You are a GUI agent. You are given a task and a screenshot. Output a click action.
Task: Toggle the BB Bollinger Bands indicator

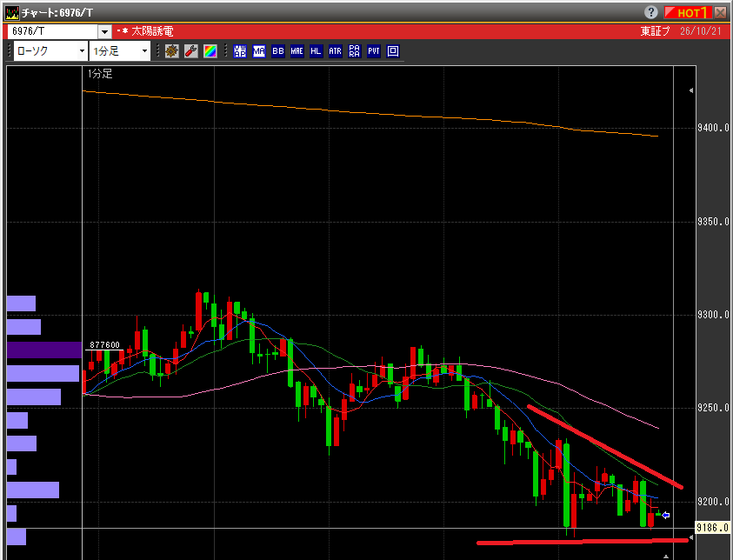click(278, 51)
